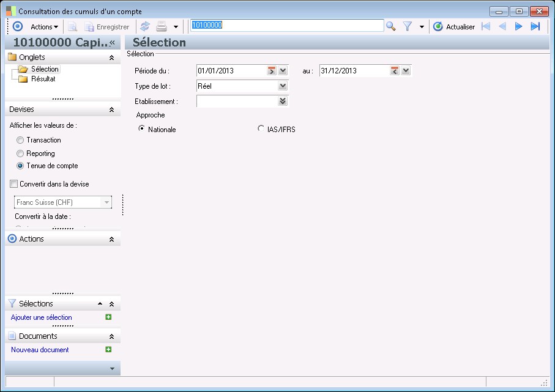The width and height of the screenshot is (555, 392).
Task: Click the green plus beside Ajouter une sélection
Action: [x=109, y=317]
